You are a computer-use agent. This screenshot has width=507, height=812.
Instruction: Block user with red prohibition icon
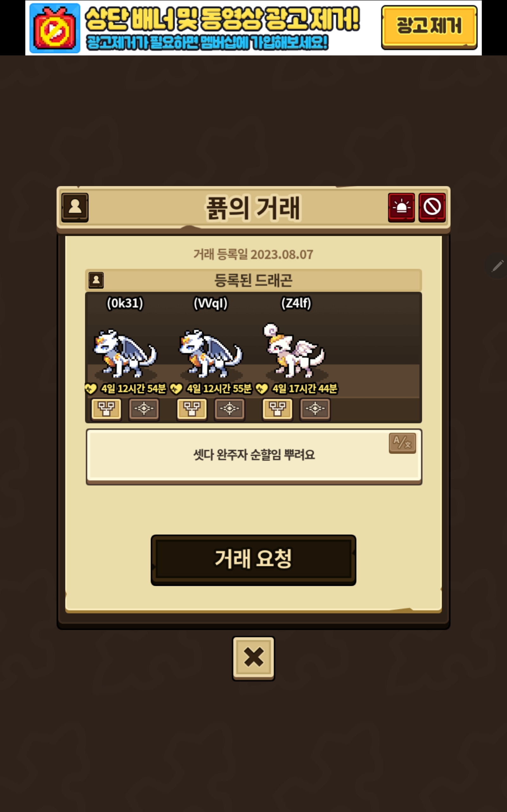(432, 207)
